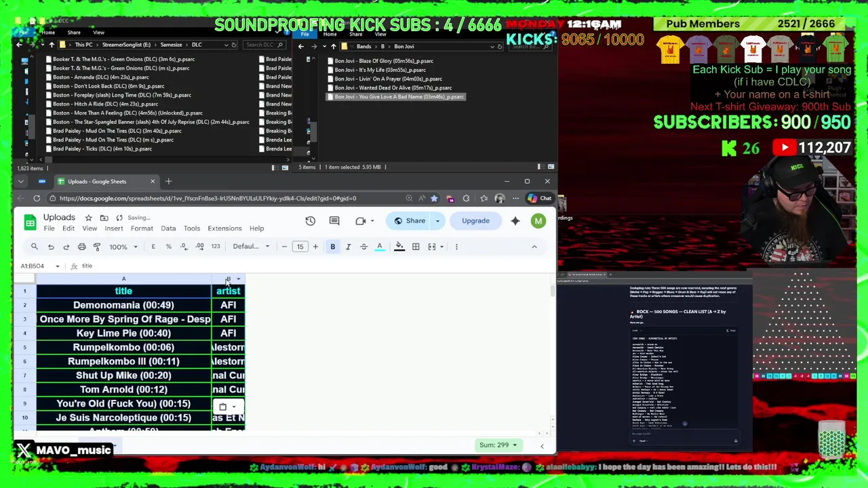Viewport: 868px width, 488px height.
Task: Activate the paint format tool
Action: pyautogui.click(x=97, y=247)
